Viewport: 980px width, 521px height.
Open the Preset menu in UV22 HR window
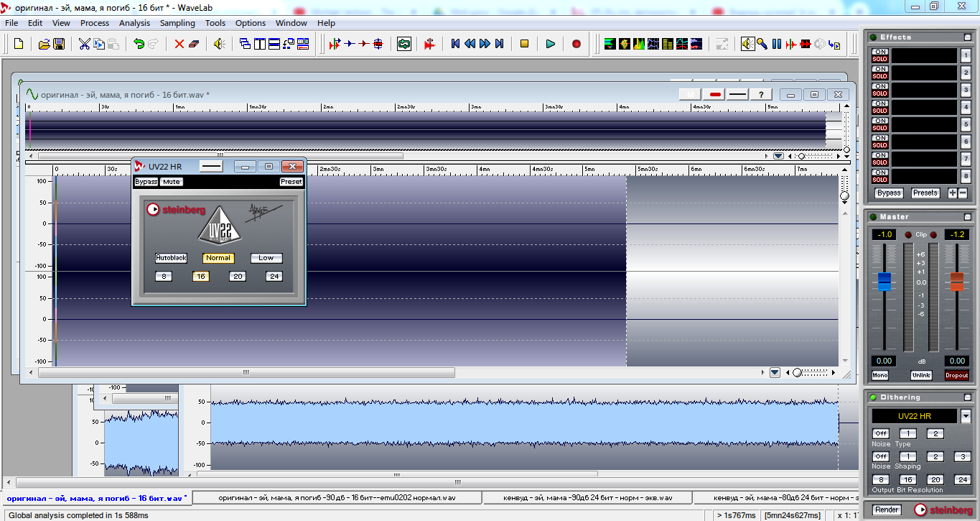[x=291, y=182]
